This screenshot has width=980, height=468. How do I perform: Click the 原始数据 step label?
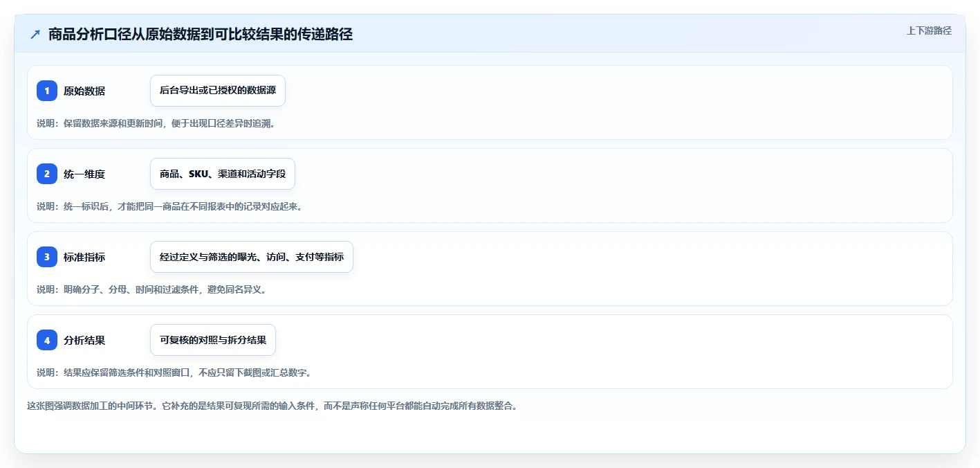(84, 91)
